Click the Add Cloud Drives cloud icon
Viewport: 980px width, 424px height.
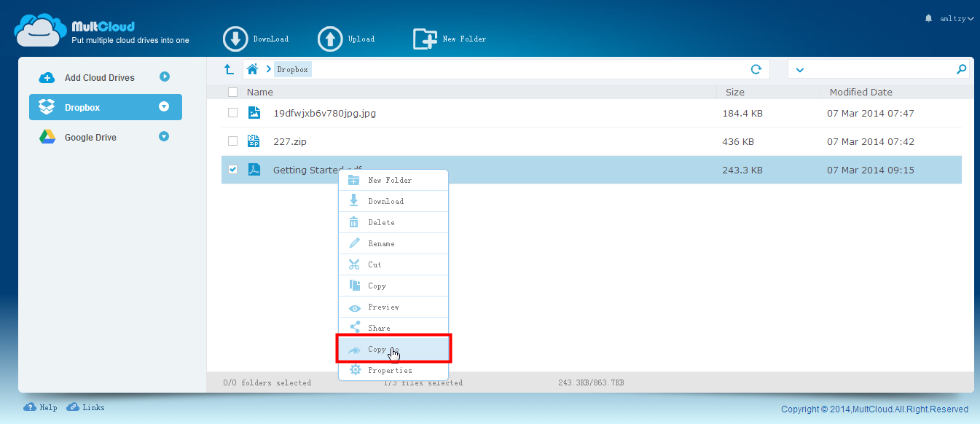(47, 77)
